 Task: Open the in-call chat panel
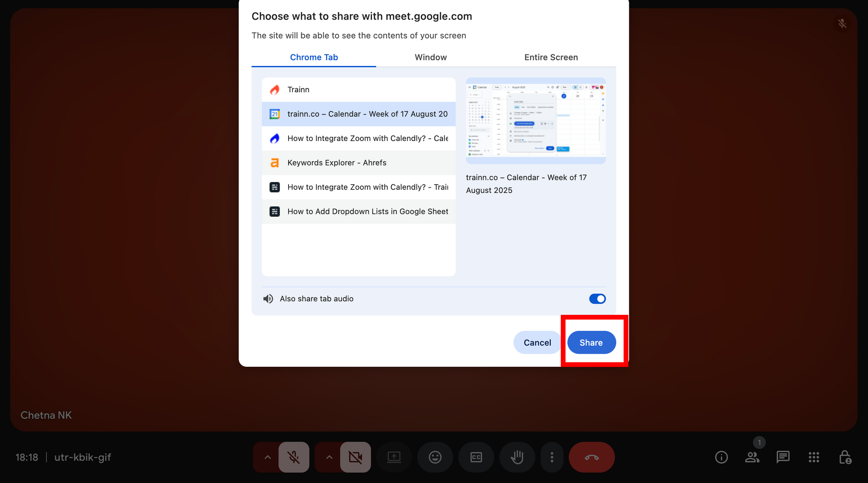point(783,457)
